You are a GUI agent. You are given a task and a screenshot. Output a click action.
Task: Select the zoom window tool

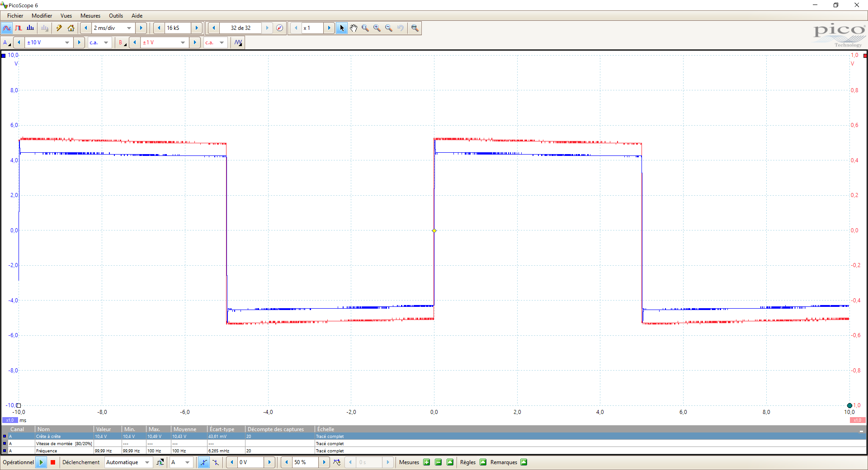[x=365, y=28]
